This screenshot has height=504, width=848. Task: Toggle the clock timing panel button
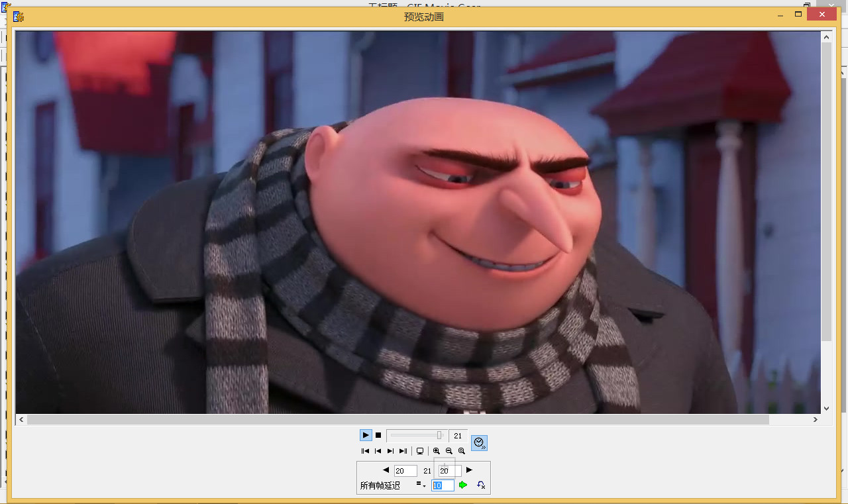(480, 443)
